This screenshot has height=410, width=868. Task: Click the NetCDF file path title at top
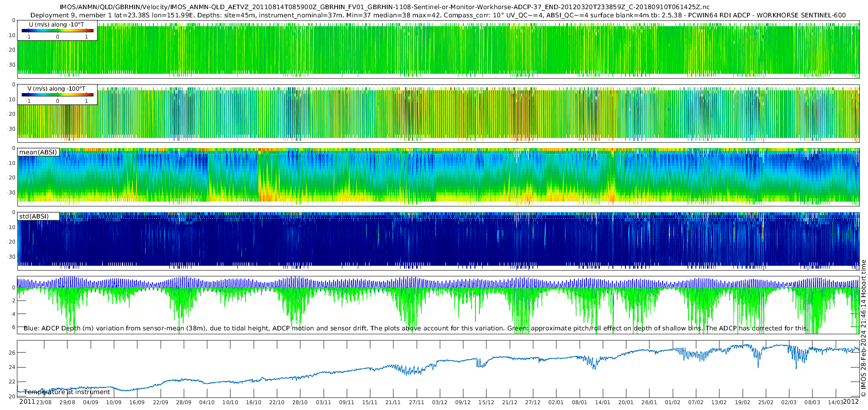coord(384,7)
